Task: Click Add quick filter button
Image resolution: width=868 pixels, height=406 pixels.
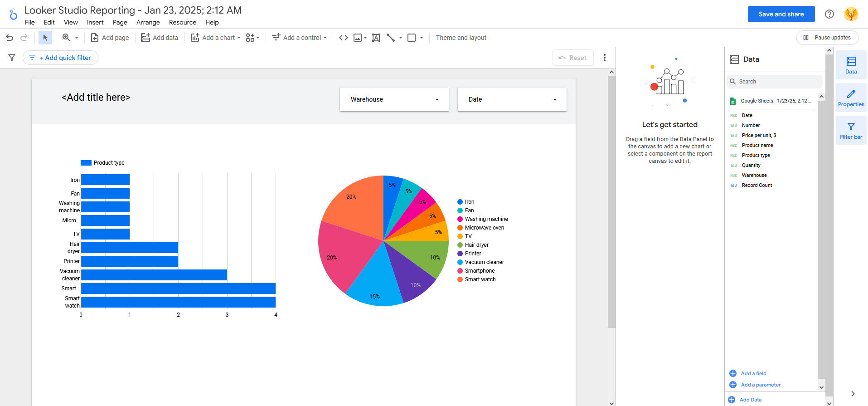Action: point(60,58)
